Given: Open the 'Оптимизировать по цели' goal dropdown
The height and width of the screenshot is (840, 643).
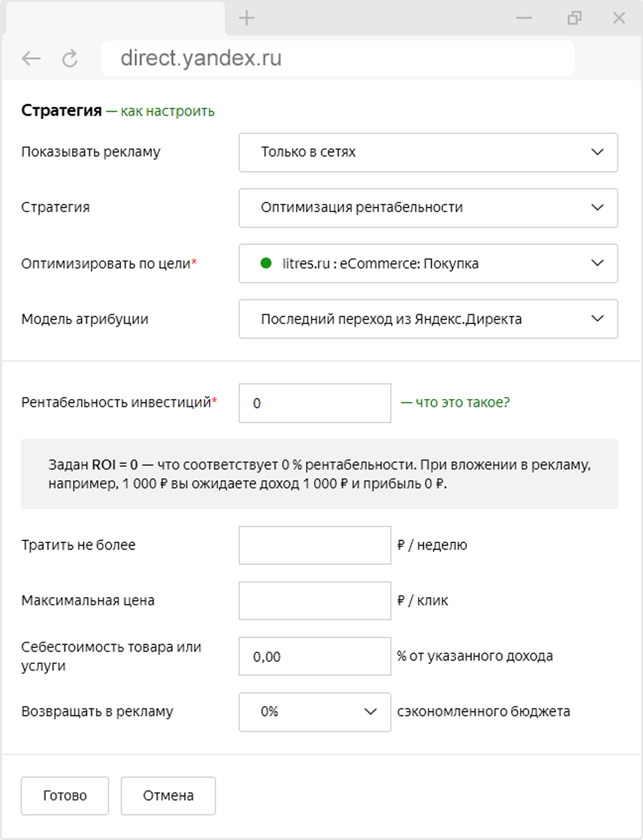Looking at the screenshot, I should [428, 264].
